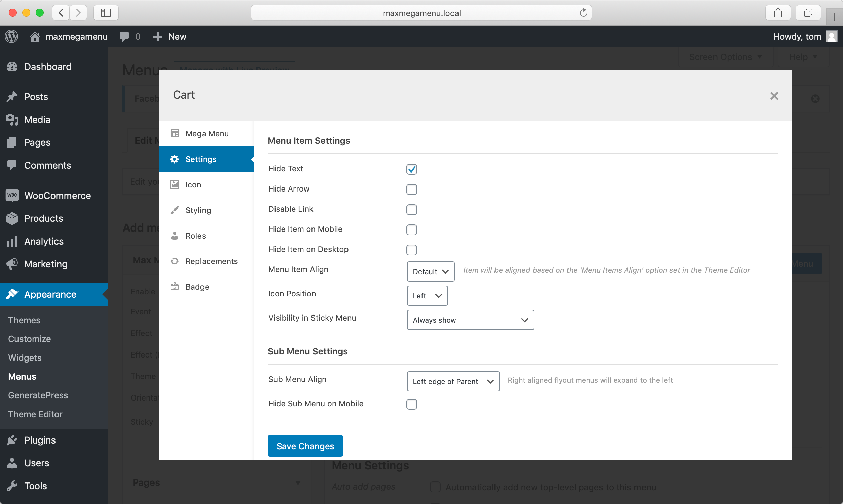This screenshot has width=843, height=504.
Task: Click the comments bubble icon in admin bar
Action: [x=124, y=36]
